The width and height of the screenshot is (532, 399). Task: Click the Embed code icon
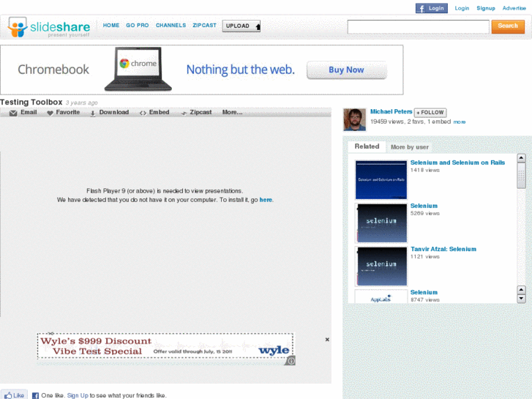143,113
